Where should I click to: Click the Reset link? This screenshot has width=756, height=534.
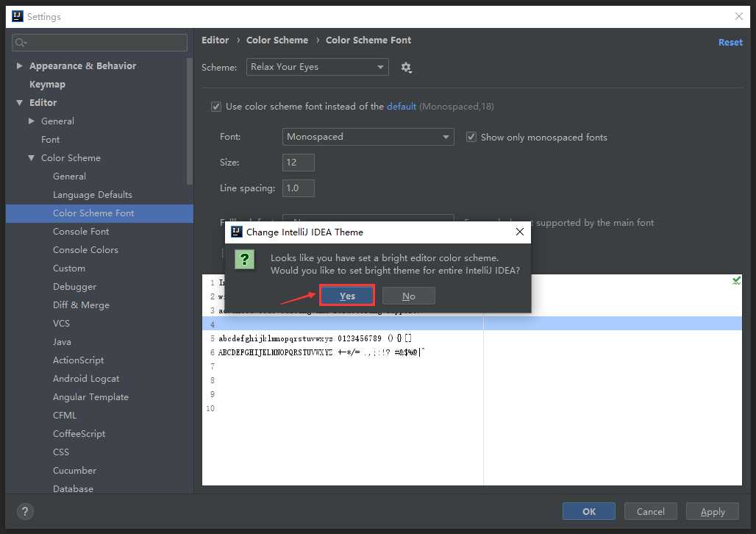point(730,43)
